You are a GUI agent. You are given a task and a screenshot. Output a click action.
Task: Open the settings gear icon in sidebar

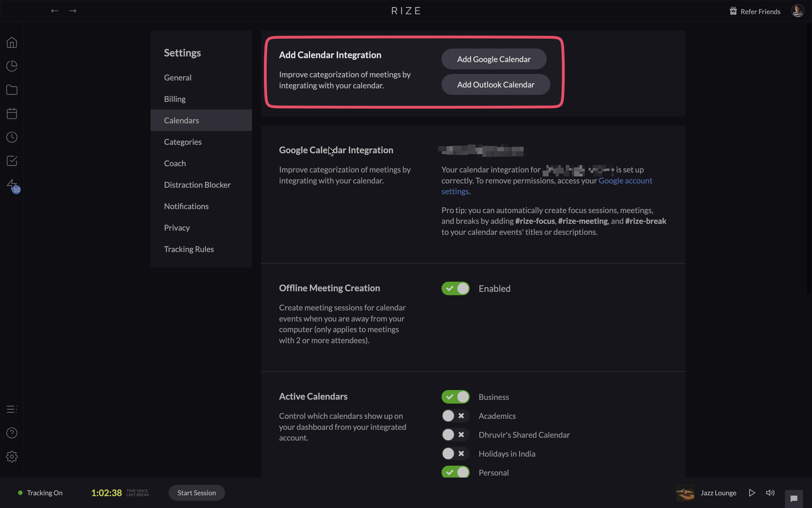12,457
